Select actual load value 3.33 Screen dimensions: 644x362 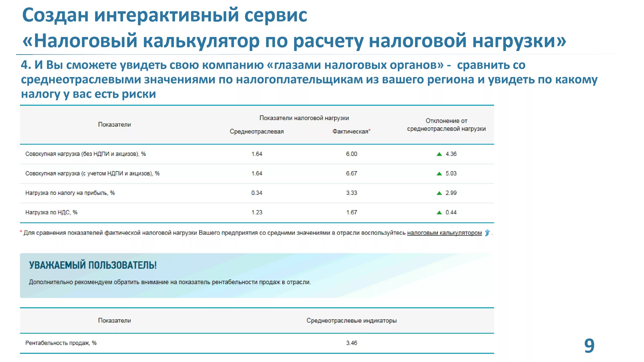(x=351, y=193)
